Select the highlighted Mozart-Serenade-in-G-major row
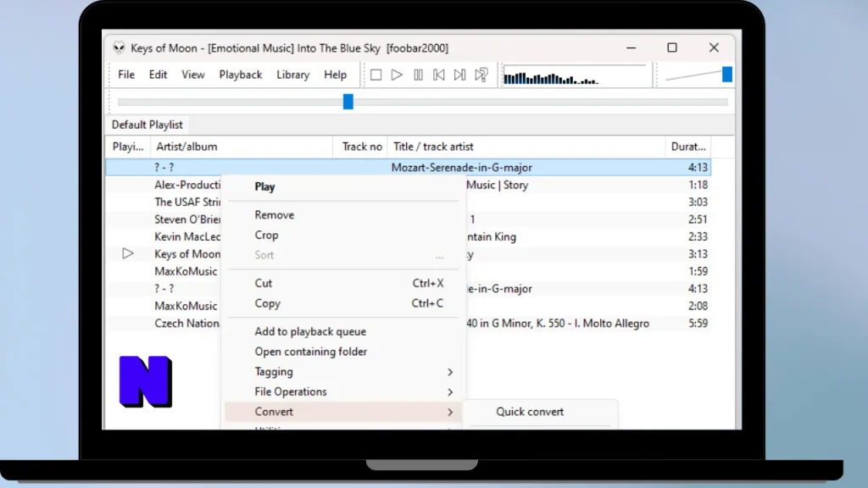Screen dimensions: 868x488 tap(408, 167)
